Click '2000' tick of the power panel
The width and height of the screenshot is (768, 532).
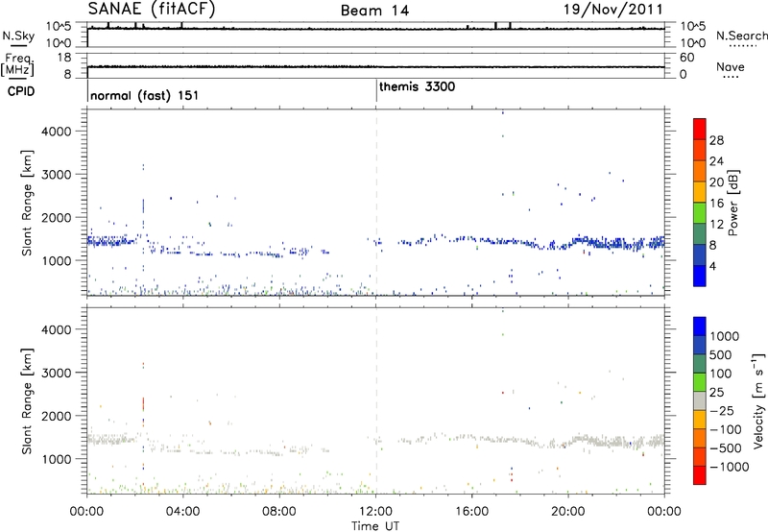pyautogui.click(x=57, y=217)
